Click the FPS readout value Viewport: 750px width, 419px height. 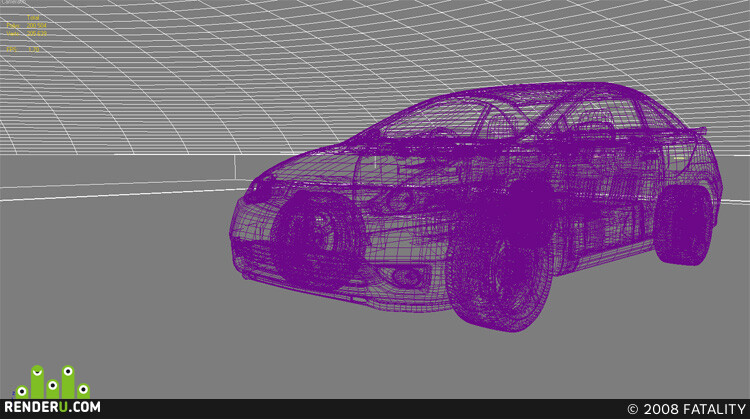(x=33, y=49)
